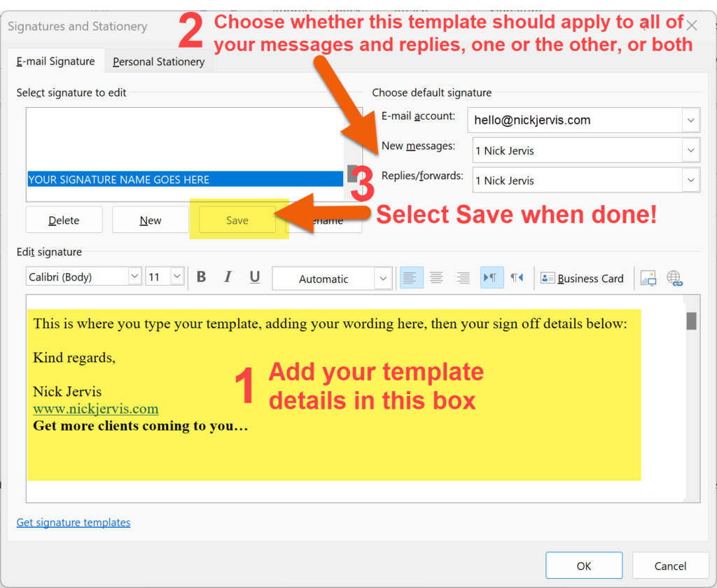Center the signature text

click(x=436, y=277)
